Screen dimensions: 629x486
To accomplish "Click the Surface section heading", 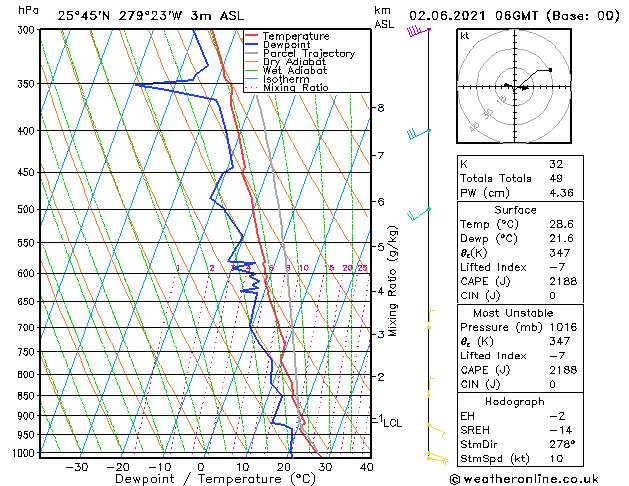I will (515, 210).
